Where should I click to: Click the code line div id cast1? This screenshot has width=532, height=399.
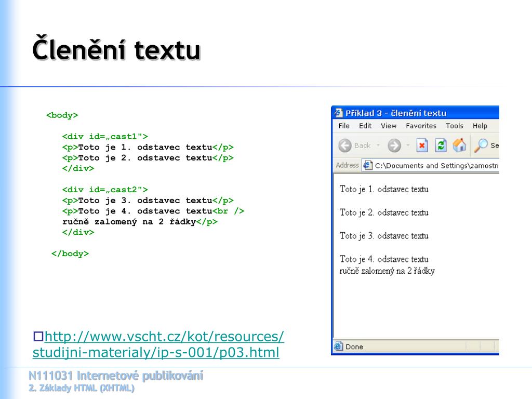tap(105, 137)
